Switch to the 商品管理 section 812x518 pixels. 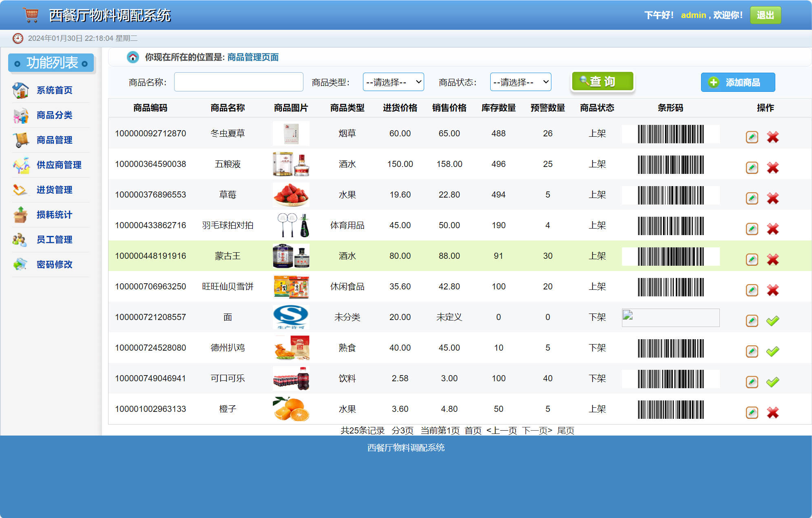[x=54, y=140]
